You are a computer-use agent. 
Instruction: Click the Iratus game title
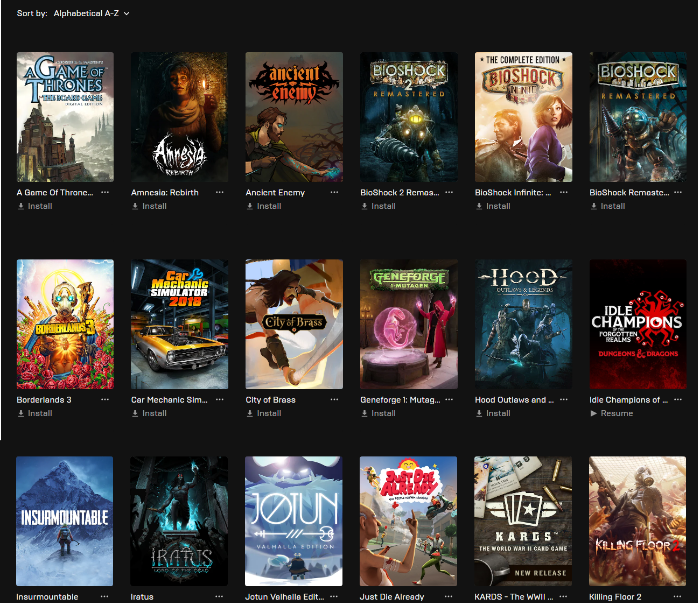pyautogui.click(x=142, y=597)
